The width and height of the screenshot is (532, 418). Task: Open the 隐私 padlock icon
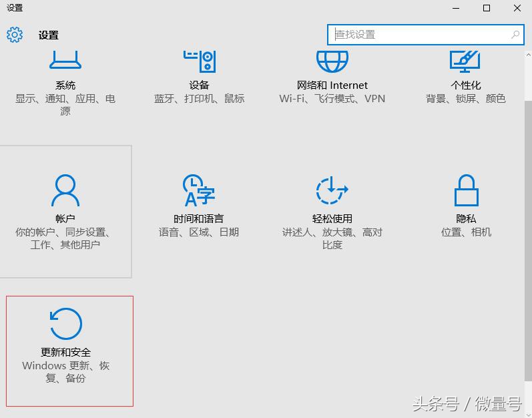tap(466, 190)
